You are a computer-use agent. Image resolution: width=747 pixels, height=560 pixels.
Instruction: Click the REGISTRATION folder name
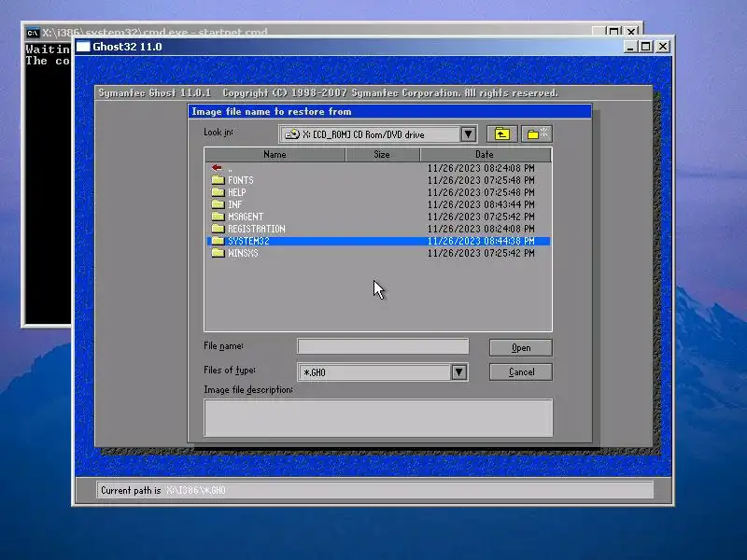click(x=256, y=229)
